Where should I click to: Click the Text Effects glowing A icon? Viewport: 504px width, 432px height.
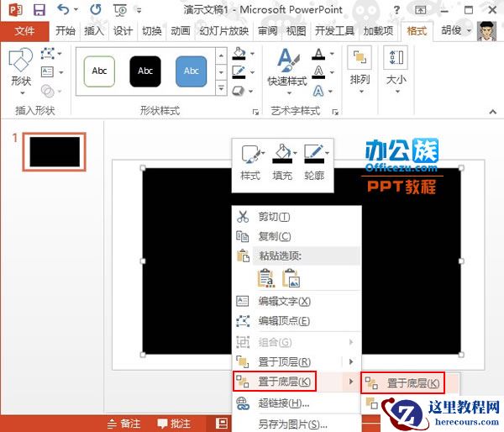(x=318, y=91)
